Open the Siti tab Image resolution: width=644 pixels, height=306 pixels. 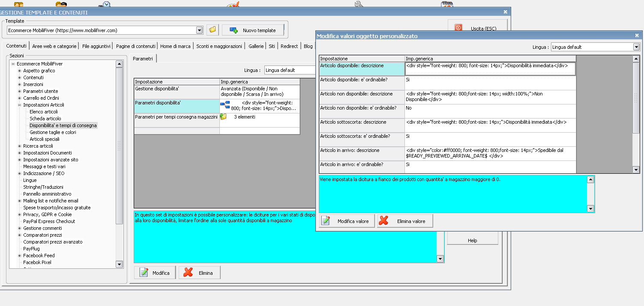point(272,46)
